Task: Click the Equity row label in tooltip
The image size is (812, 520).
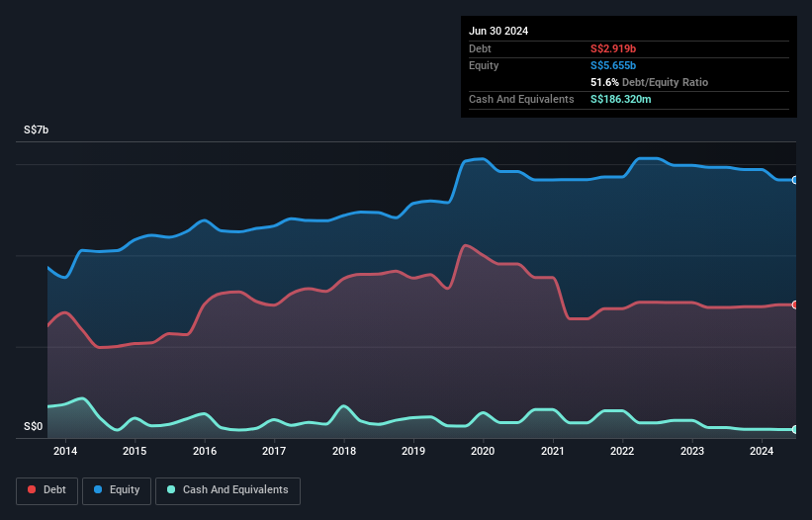Action: (484, 65)
